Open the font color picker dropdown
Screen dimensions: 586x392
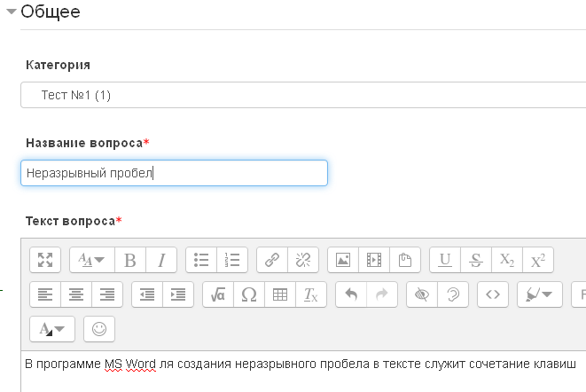point(52,329)
